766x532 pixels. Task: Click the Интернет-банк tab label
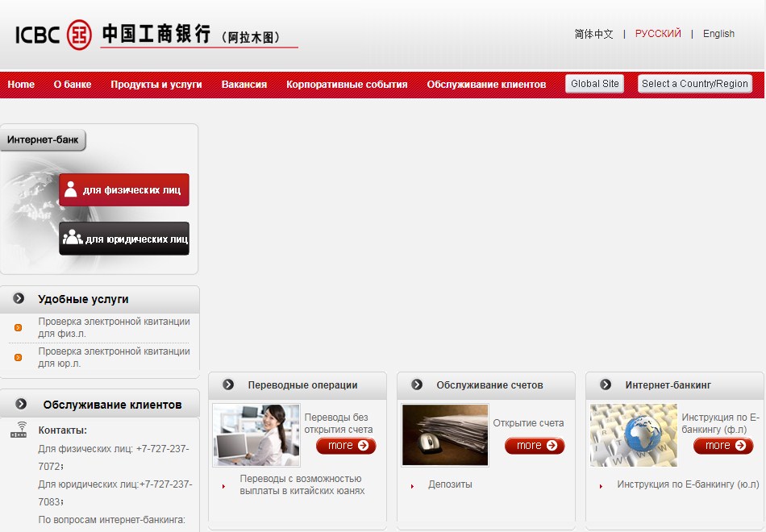(43, 140)
